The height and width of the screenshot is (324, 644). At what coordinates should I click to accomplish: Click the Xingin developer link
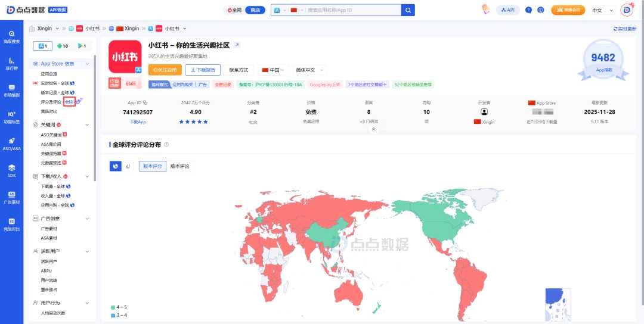click(489, 122)
